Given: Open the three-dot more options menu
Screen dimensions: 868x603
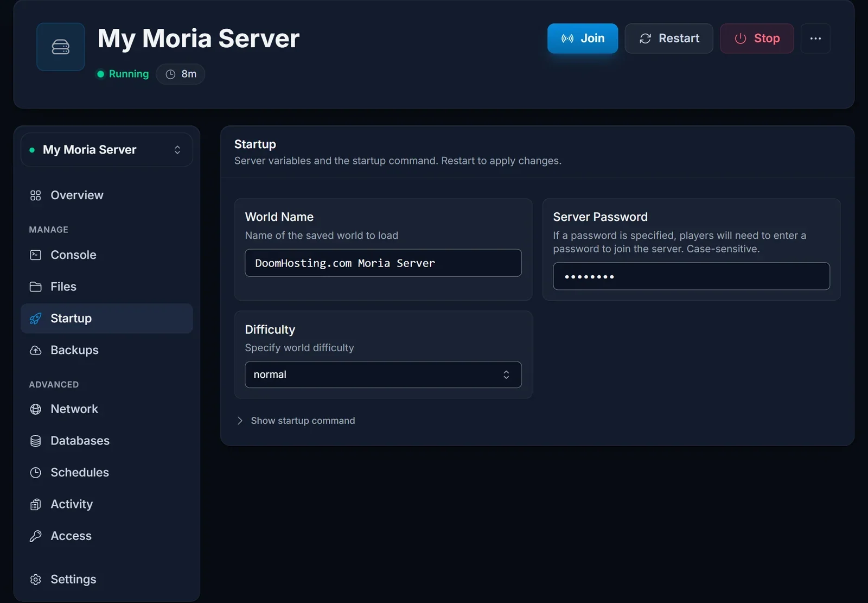Looking at the screenshot, I should [815, 39].
